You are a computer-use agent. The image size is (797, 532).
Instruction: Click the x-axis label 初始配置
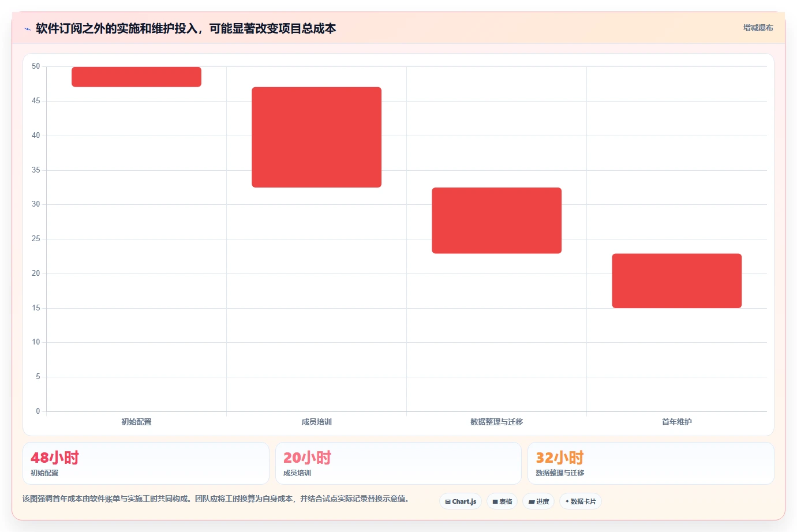click(136, 422)
